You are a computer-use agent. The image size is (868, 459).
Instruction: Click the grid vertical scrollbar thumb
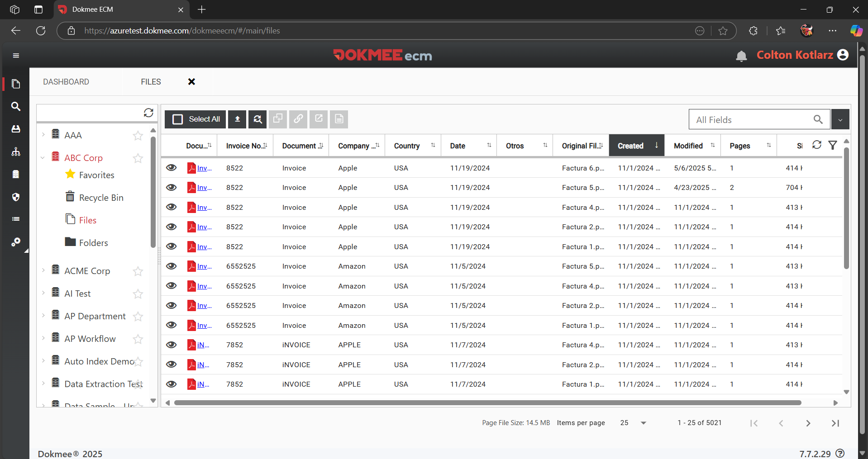point(846,208)
